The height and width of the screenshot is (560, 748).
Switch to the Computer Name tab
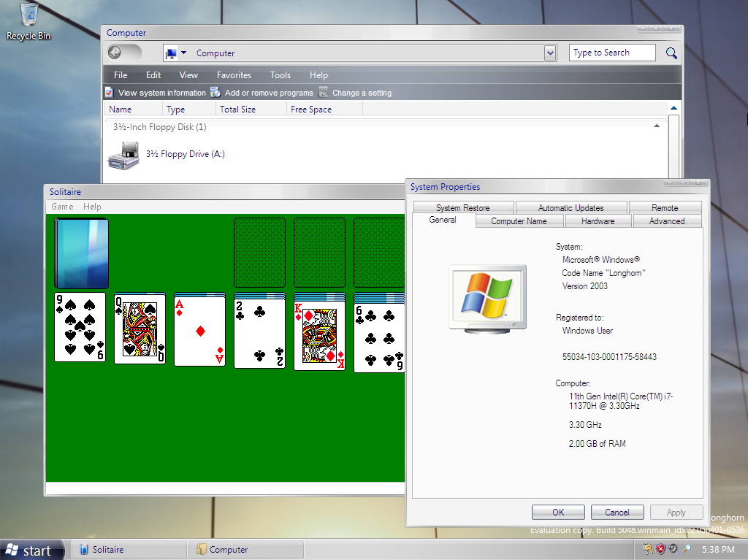click(519, 221)
